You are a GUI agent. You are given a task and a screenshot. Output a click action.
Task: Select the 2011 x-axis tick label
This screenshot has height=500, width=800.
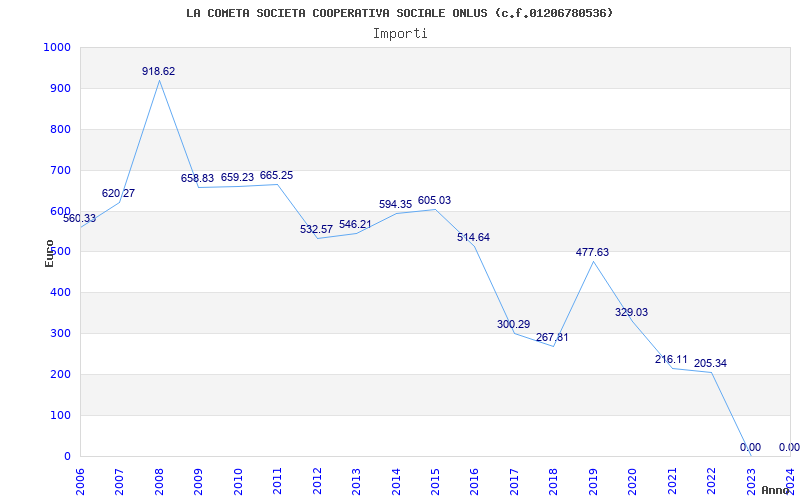[278, 482]
